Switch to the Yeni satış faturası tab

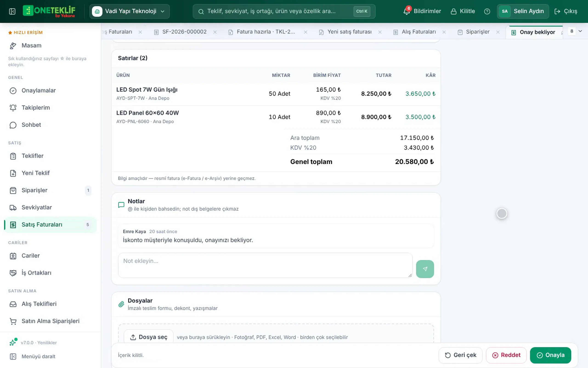pyautogui.click(x=349, y=32)
